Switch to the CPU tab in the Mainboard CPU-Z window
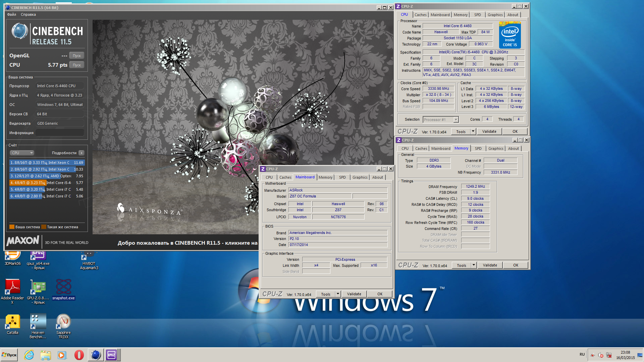This screenshot has width=644, height=362. tap(269, 177)
